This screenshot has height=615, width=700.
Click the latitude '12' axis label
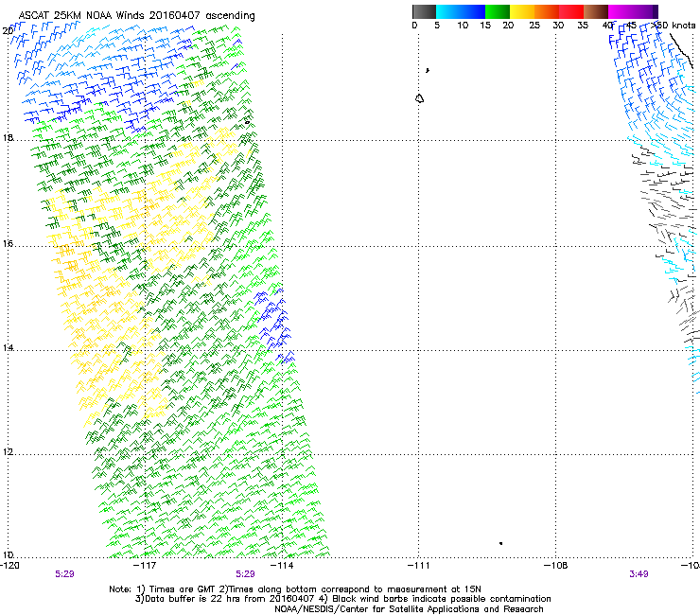(8, 451)
